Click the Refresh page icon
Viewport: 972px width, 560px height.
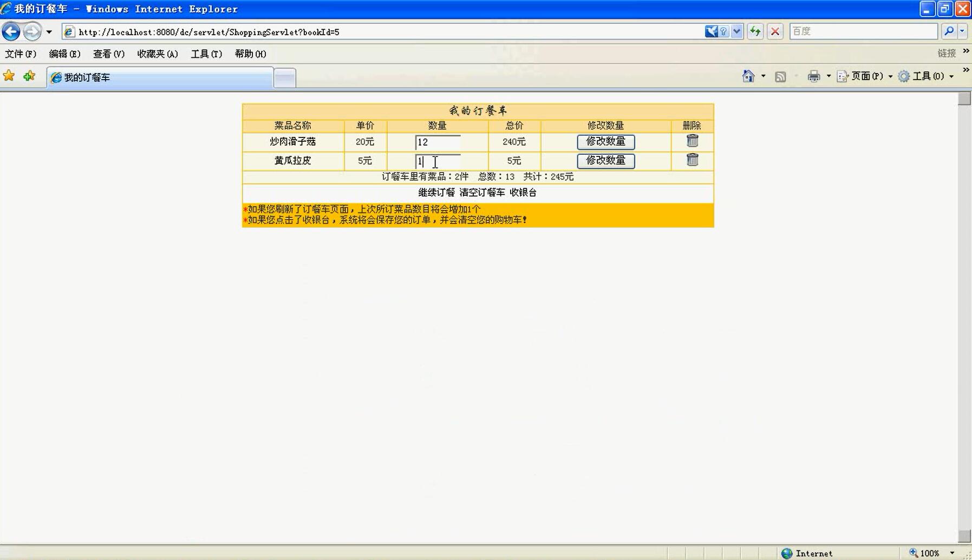pos(755,31)
